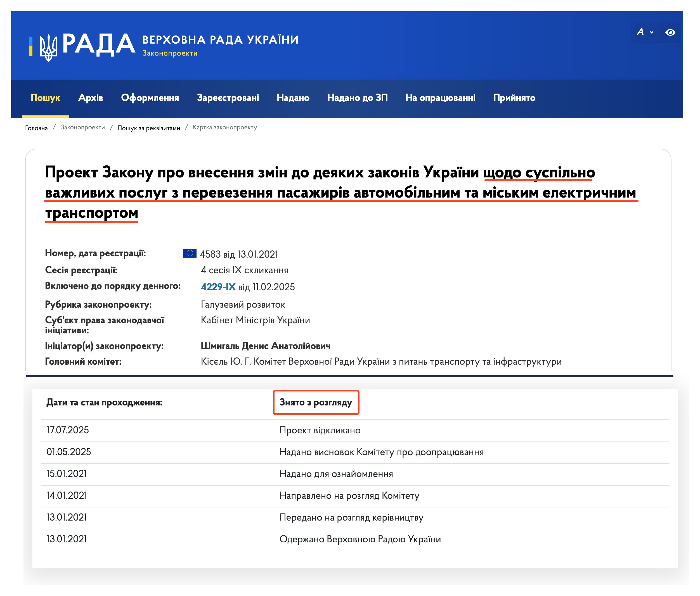Open accessibility view via the eye icon

tap(671, 32)
